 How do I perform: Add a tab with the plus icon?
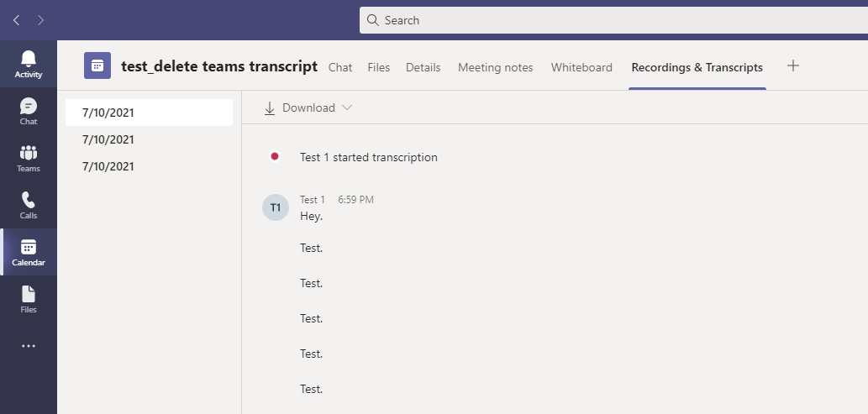792,66
